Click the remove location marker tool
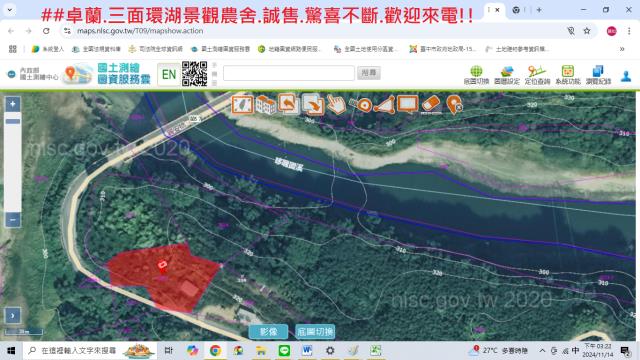Image resolution: width=640 pixels, height=360 pixels. 454,105
